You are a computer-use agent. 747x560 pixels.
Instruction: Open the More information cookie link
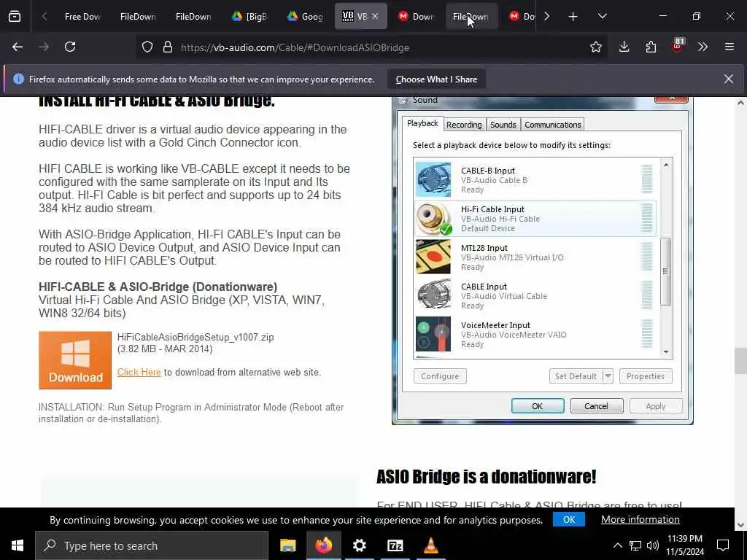[640, 519]
